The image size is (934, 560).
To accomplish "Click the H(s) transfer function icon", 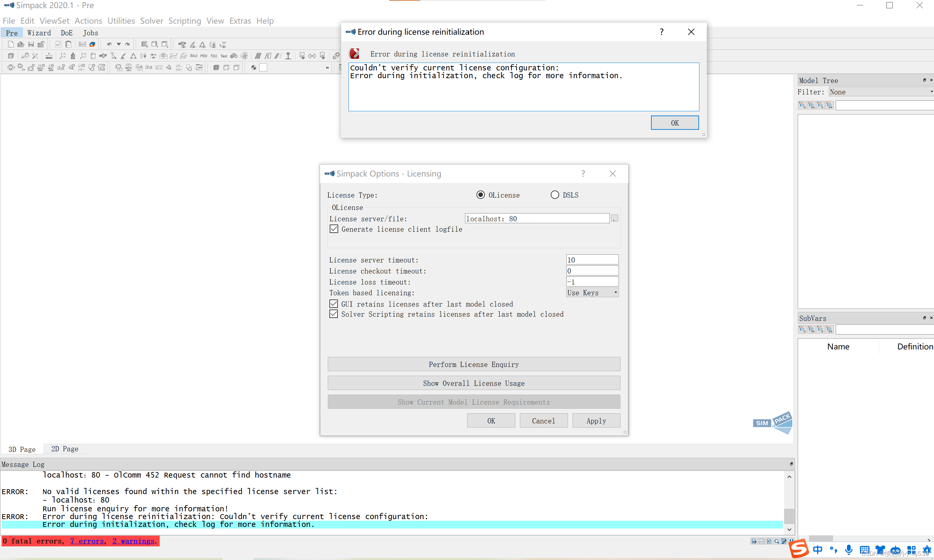I will (204, 56).
